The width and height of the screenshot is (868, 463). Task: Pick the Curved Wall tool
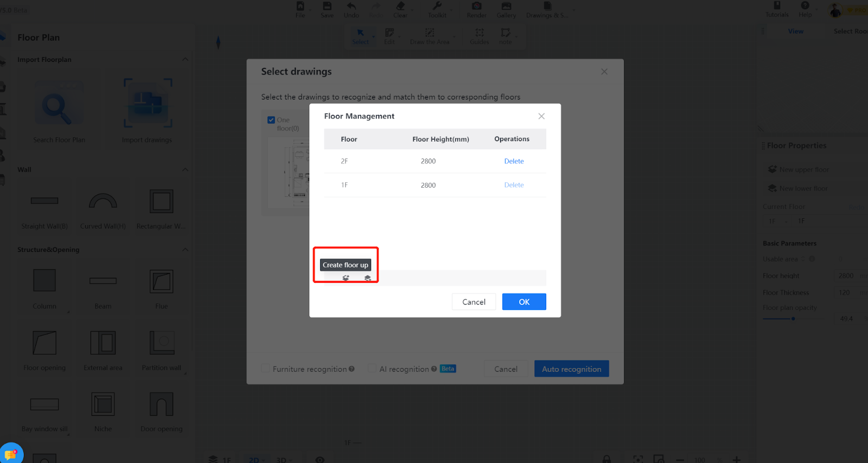coord(103,201)
